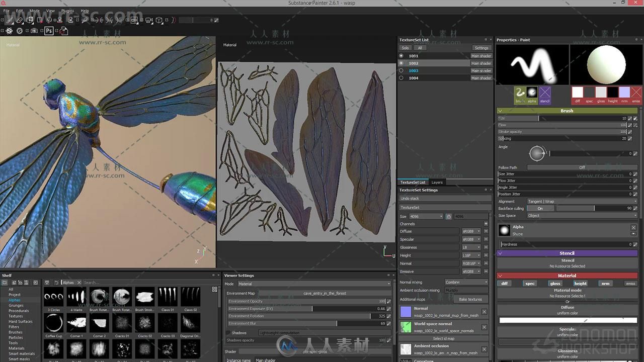Screen dimensions: 644x362
Task: Click the Substance Share icon
Action: pos(9,31)
